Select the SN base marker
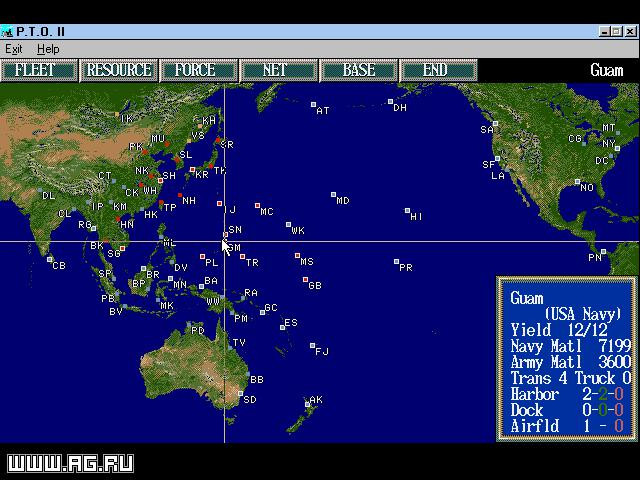This screenshot has height=480, width=640. tap(225, 235)
